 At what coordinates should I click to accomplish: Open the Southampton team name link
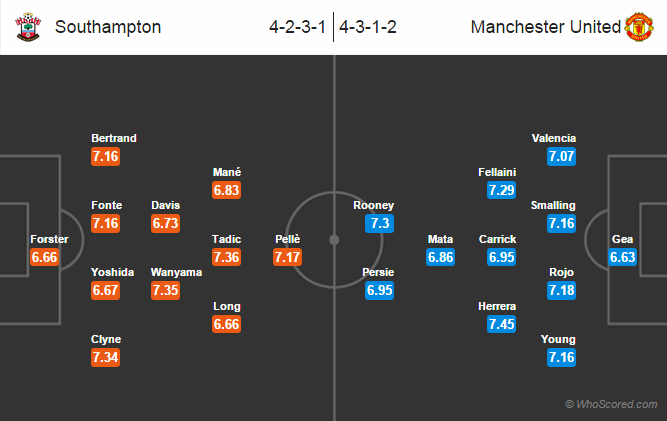(108, 27)
